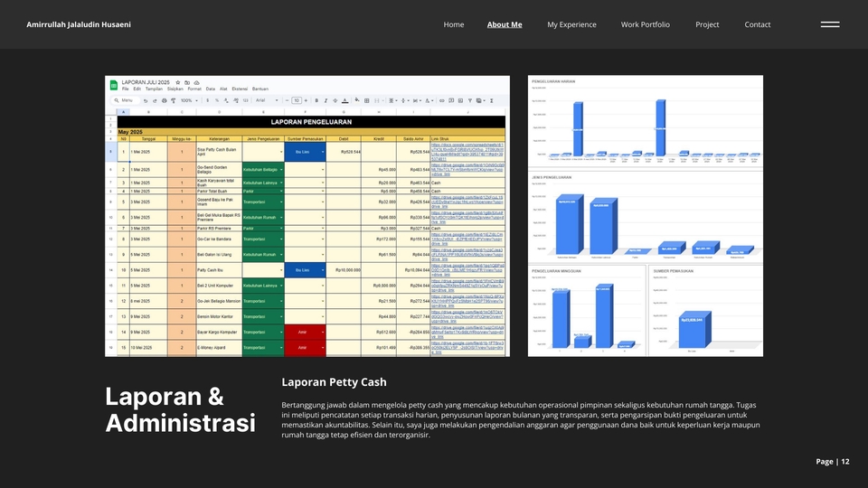Click the insert link icon
868x488 pixels.
click(x=442, y=100)
